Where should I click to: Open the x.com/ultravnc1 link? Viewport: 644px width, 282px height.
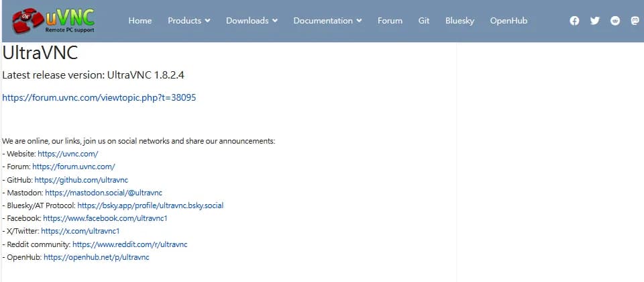[x=80, y=231]
